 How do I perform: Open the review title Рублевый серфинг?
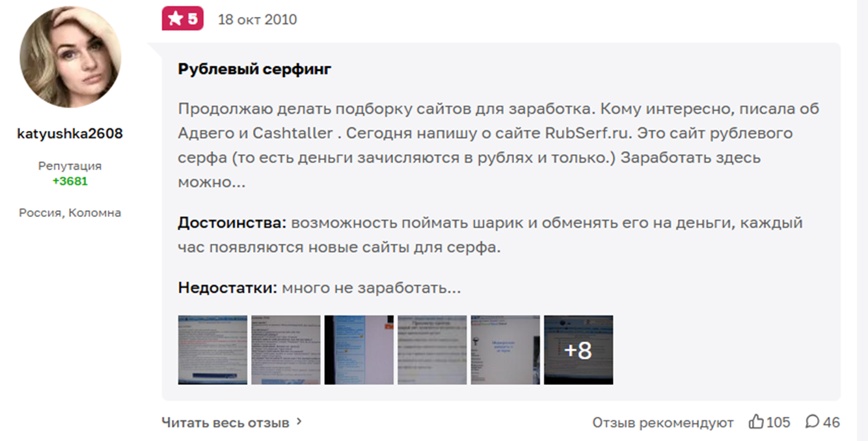point(254,69)
